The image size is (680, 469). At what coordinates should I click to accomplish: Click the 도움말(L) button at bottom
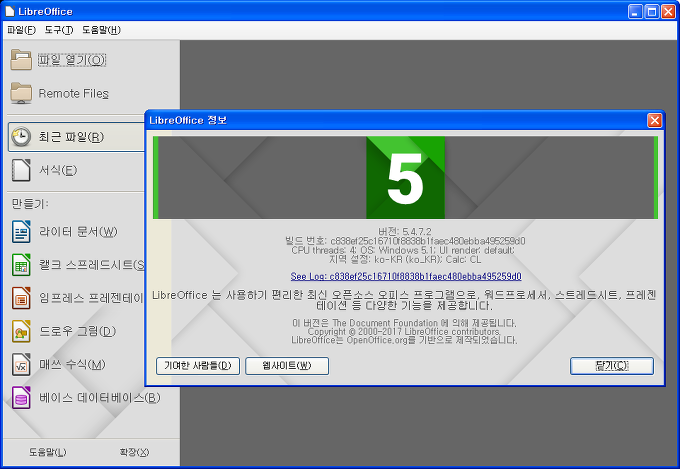[x=48, y=453]
